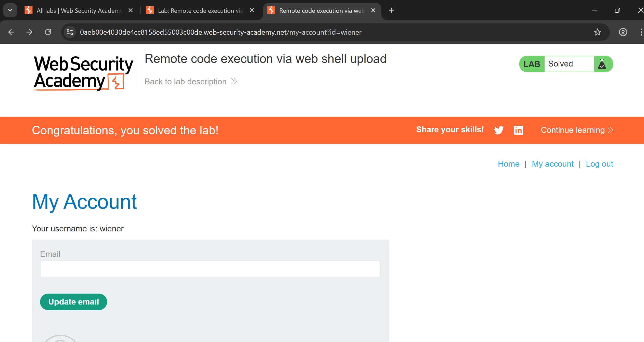Click the lab flask status icon

(x=602, y=64)
